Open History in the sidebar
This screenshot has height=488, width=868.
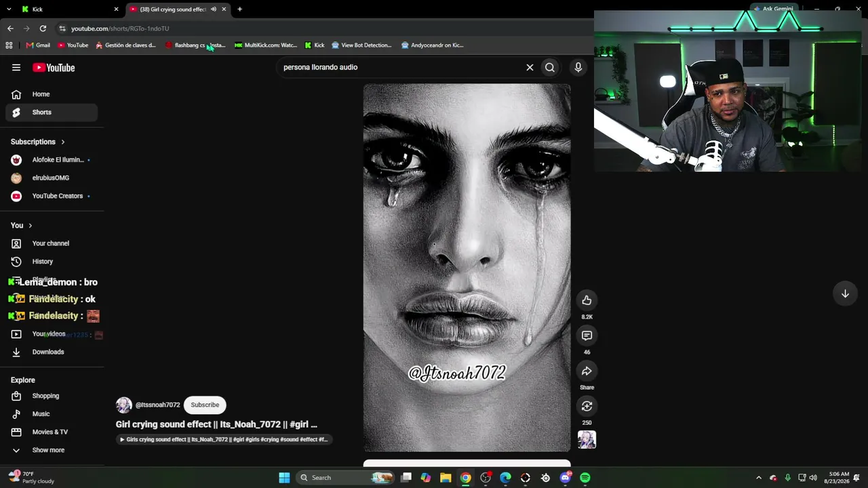(52, 262)
